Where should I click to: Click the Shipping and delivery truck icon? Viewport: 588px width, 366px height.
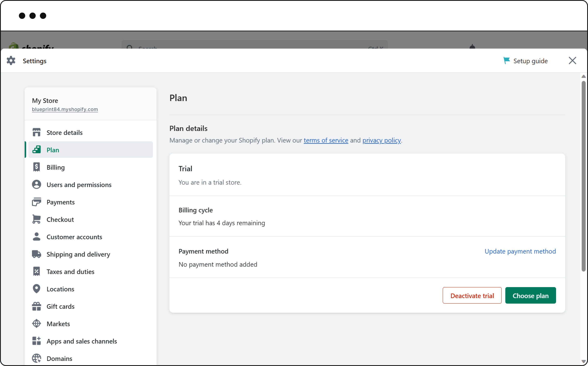[x=36, y=254]
